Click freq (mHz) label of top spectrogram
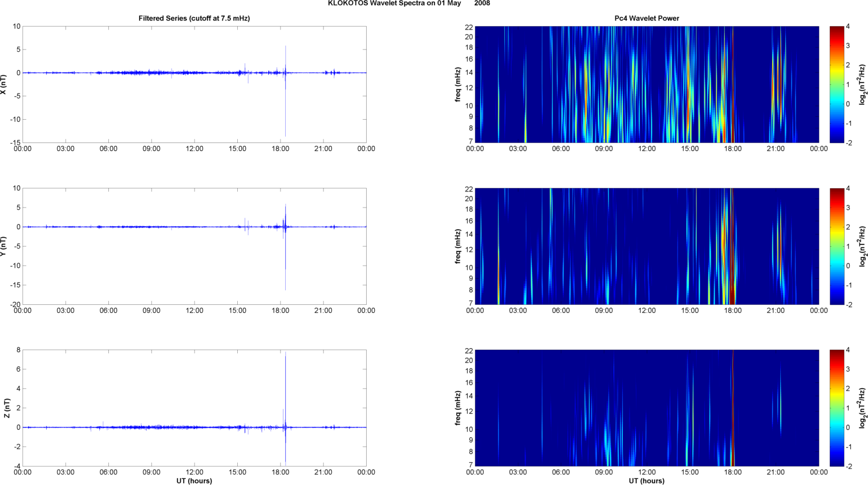The width and height of the screenshot is (868, 485). tap(458, 84)
